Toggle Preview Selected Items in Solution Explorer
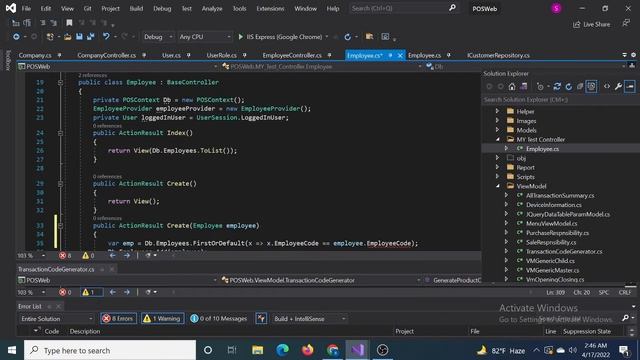Image resolution: width=640 pixels, height=360 pixels. click(630, 87)
